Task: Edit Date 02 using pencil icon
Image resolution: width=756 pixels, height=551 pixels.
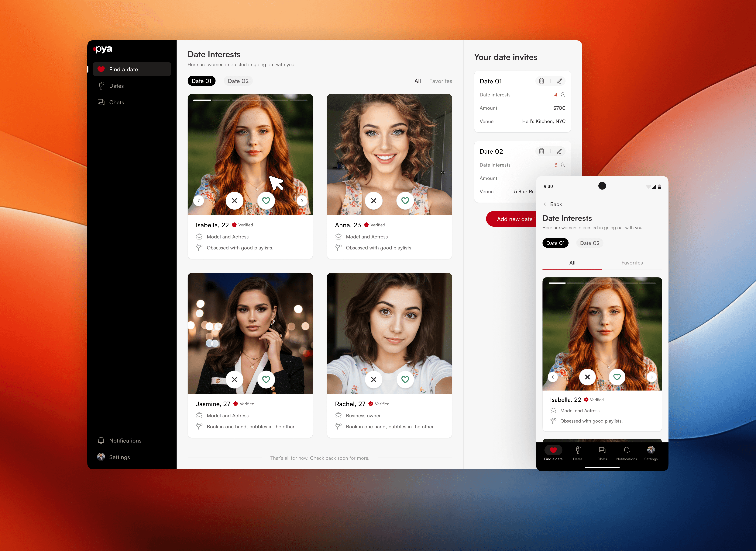Action: [559, 152]
